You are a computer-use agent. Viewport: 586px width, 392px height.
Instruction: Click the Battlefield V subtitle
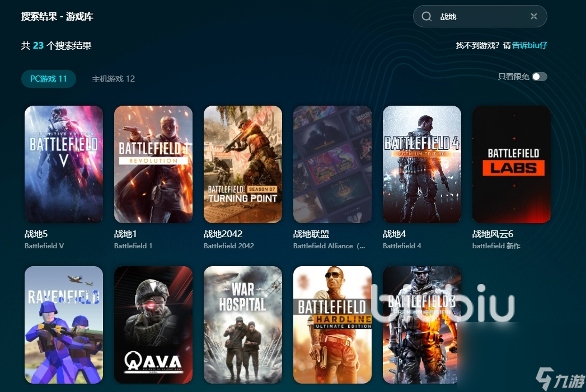pos(44,245)
